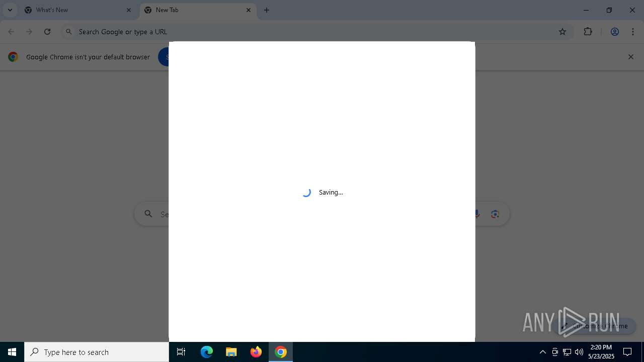The width and height of the screenshot is (644, 362).
Task: Click the magnifier in Google search box
Action: [x=148, y=214]
